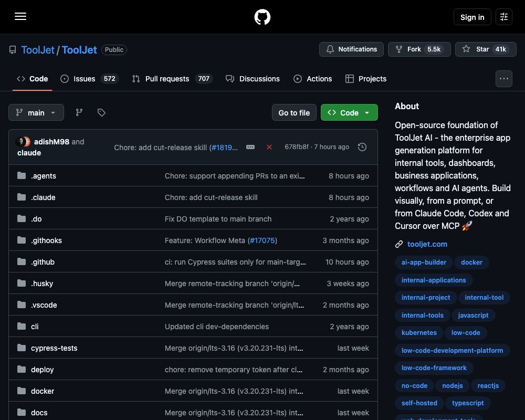Click the cypress-tests folder icon
This screenshot has height=420, width=525.
(x=22, y=348)
